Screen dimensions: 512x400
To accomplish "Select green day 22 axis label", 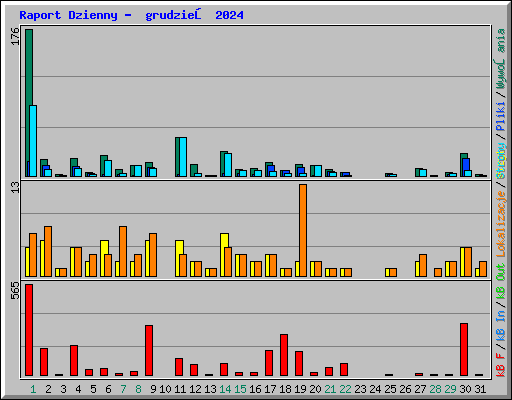I will coord(345,389).
